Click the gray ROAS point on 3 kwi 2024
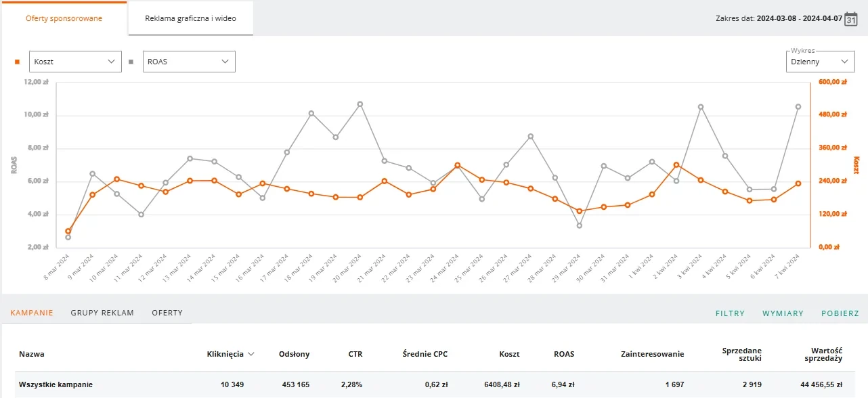The width and height of the screenshot is (868, 398). [x=701, y=107]
